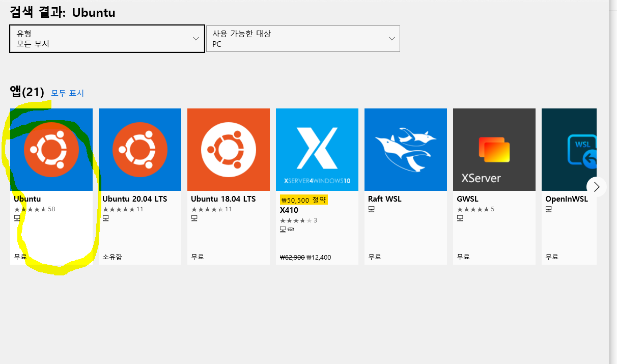Click the 무료 price under Raft WSL
The image size is (617, 364).
[375, 257]
